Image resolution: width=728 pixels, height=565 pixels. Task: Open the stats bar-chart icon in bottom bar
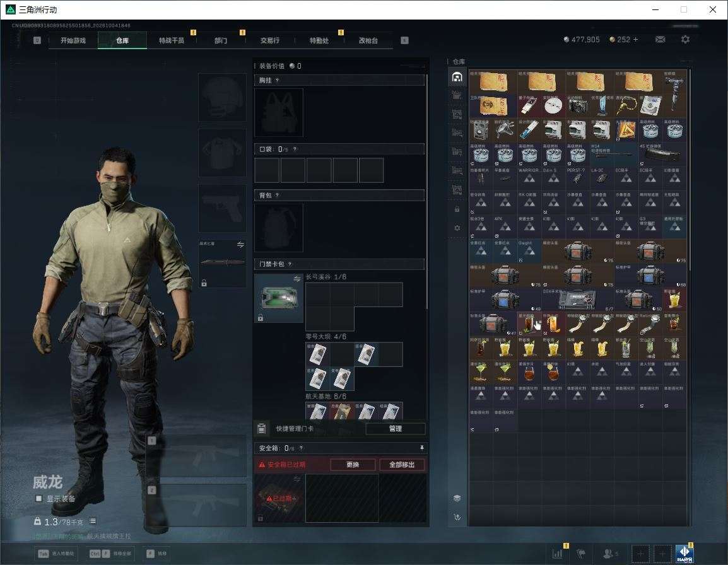pos(557,554)
